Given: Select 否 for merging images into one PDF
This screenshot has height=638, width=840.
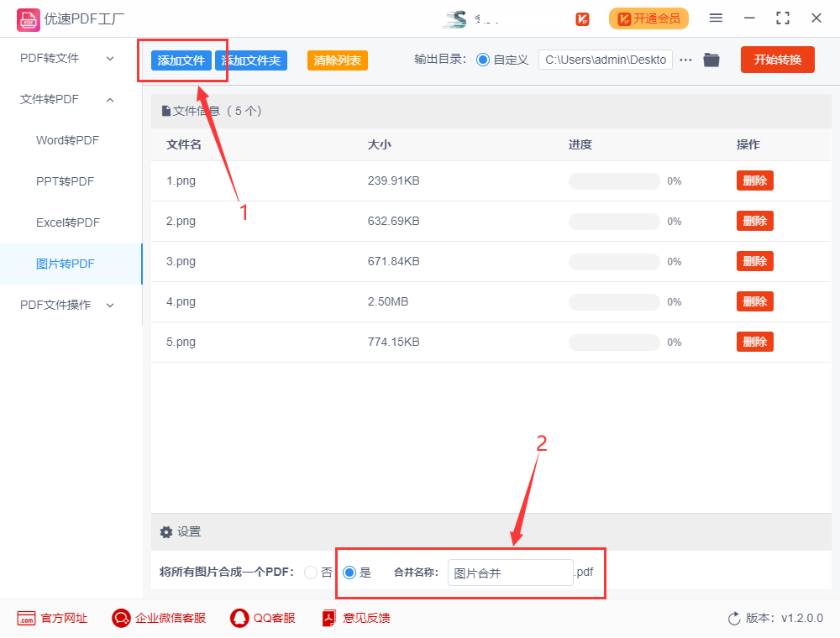Looking at the screenshot, I should [311, 573].
